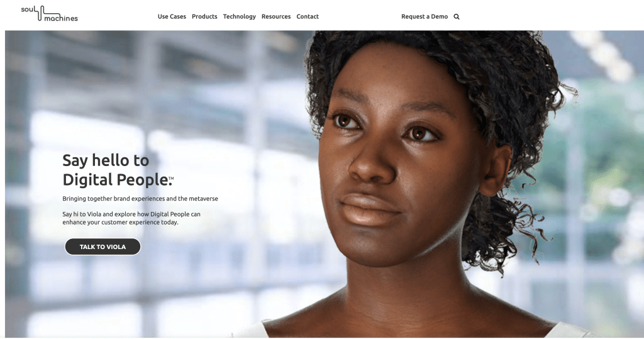This screenshot has height=339, width=644.
Task: Expand the Technology navigation item
Action: tap(240, 16)
